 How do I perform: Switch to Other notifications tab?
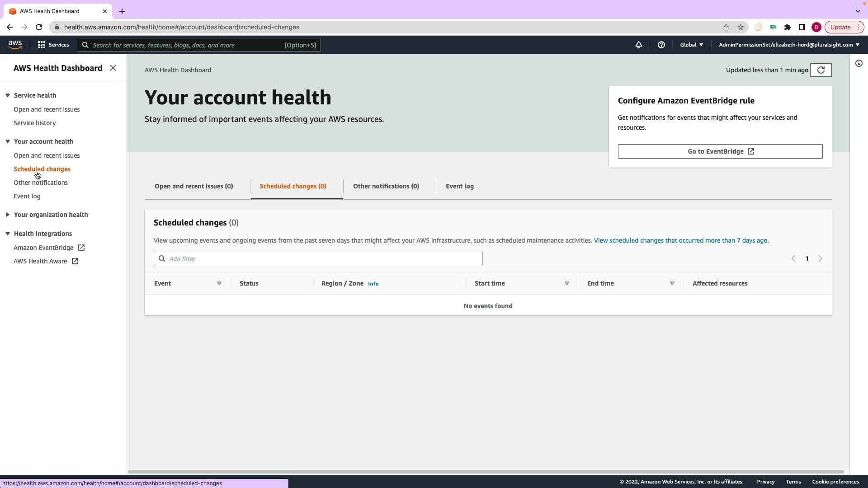pyautogui.click(x=386, y=186)
